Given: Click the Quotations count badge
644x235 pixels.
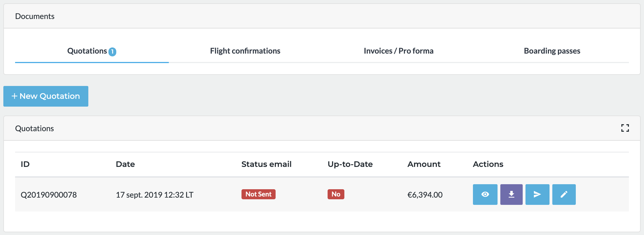Looking at the screenshot, I should pyautogui.click(x=112, y=52).
